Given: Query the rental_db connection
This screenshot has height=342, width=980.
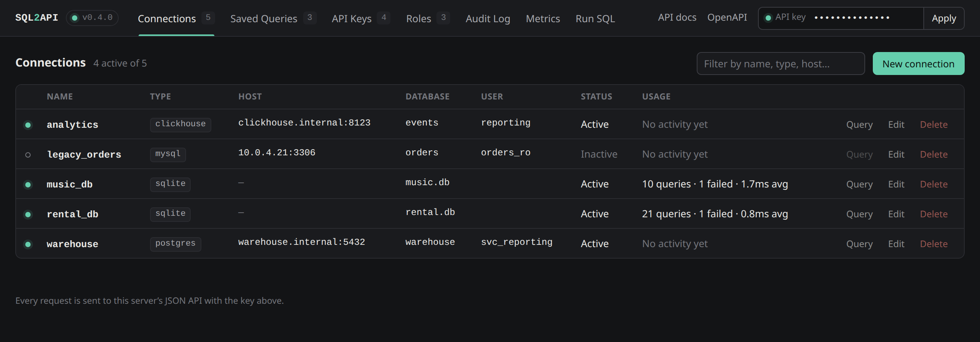Looking at the screenshot, I should 859,214.
